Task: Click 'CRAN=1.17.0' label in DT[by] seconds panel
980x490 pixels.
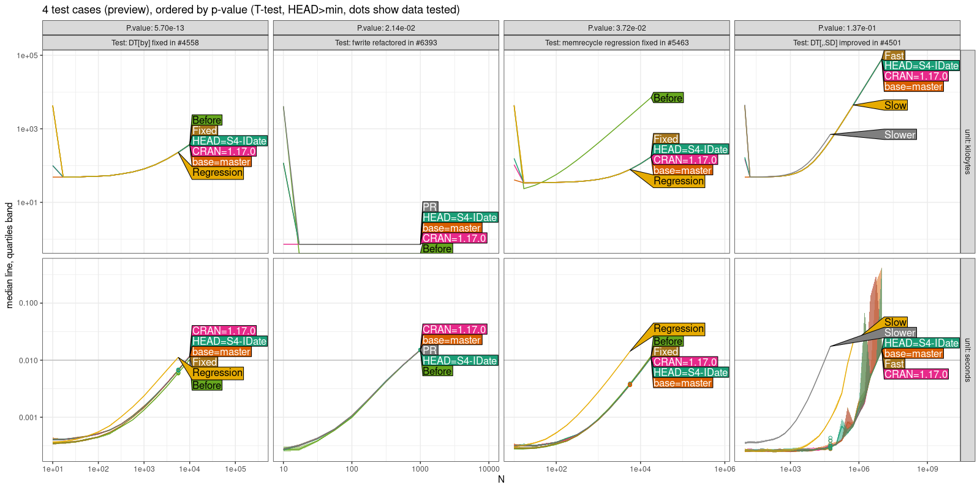Action: click(224, 331)
